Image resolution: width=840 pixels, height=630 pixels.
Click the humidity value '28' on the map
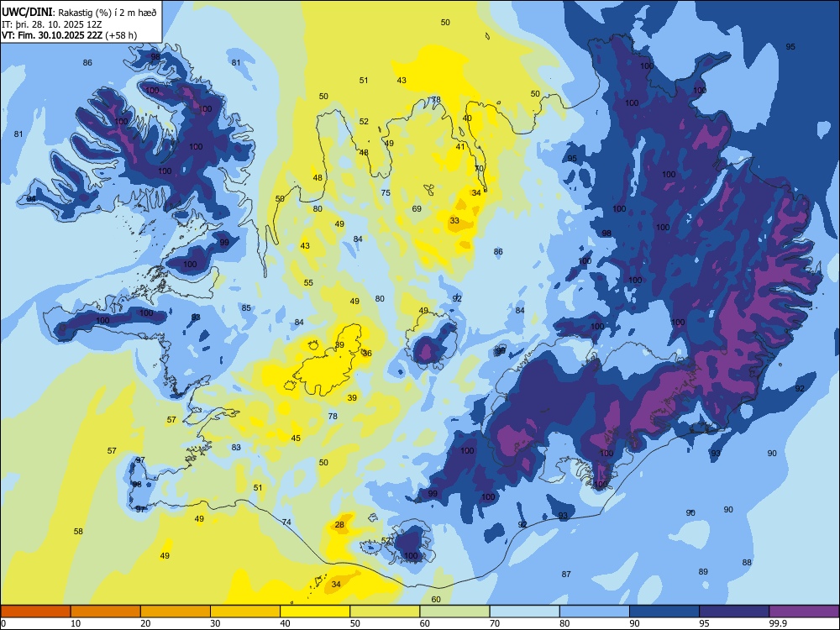[x=339, y=524]
